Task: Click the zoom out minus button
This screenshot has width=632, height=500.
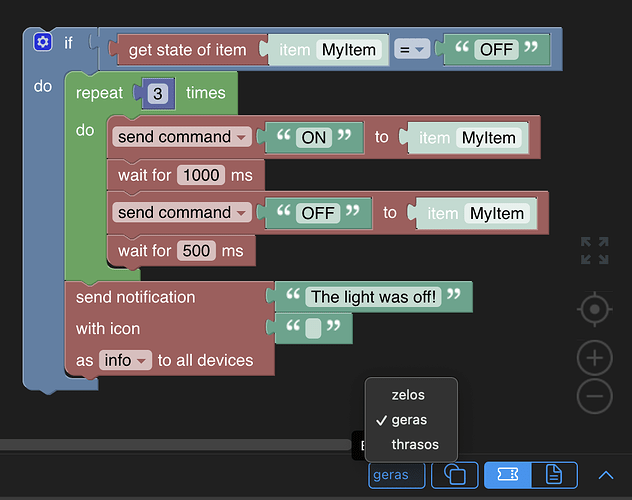Action: tap(595, 396)
